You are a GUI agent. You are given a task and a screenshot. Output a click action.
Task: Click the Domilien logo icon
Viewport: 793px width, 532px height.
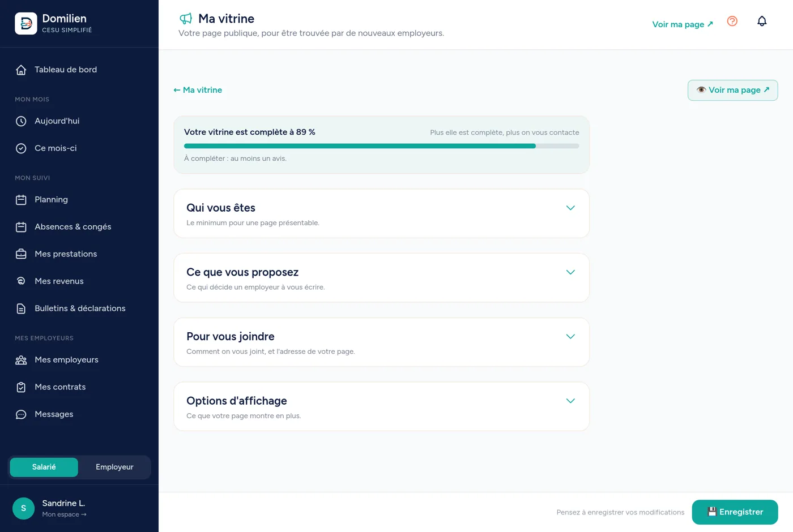[26, 23]
